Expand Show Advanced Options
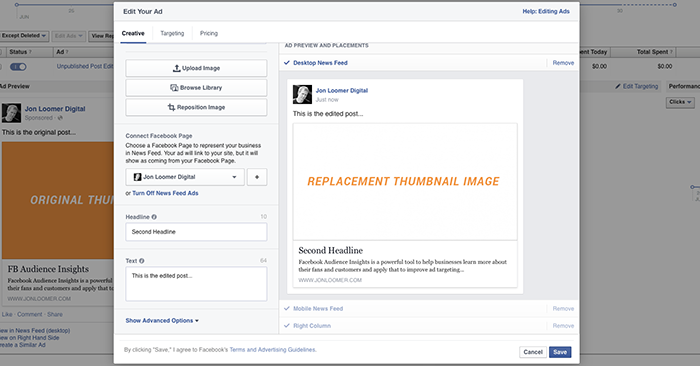Viewport: 700px width, 366px height. [162, 320]
